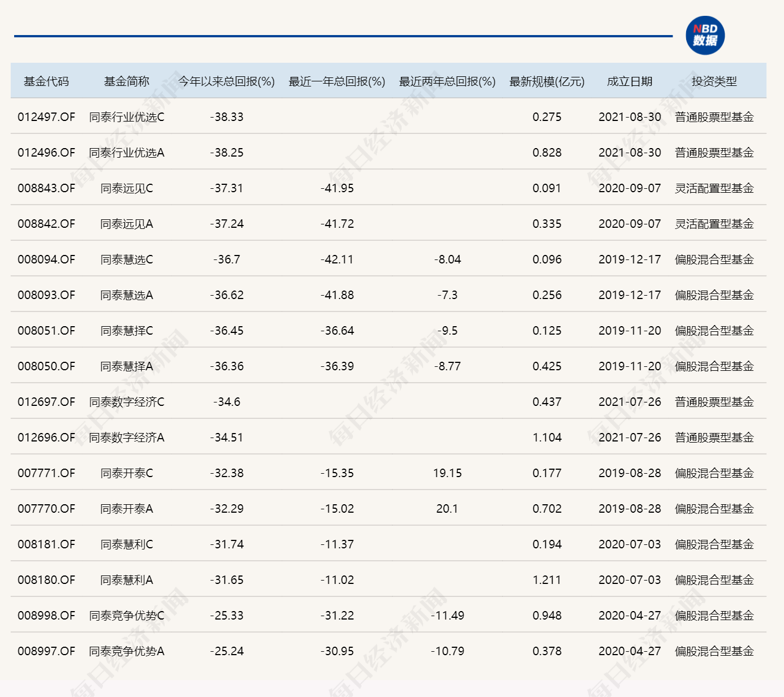Click fund name 同泰慧择C

tap(127, 331)
